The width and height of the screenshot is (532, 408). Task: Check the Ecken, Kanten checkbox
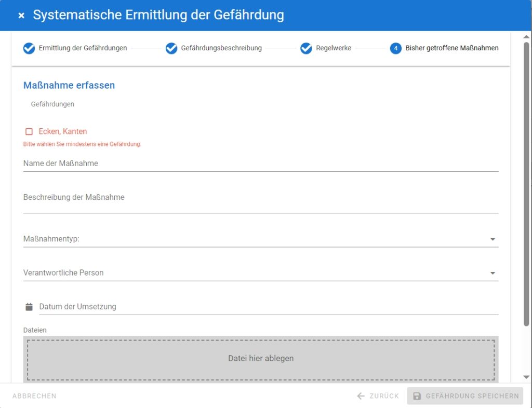(x=29, y=132)
